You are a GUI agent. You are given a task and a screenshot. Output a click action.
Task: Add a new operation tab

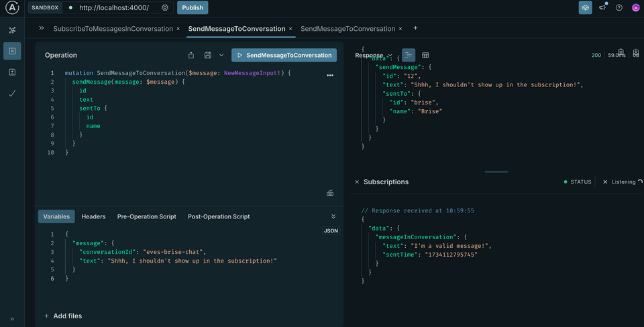[415, 28]
